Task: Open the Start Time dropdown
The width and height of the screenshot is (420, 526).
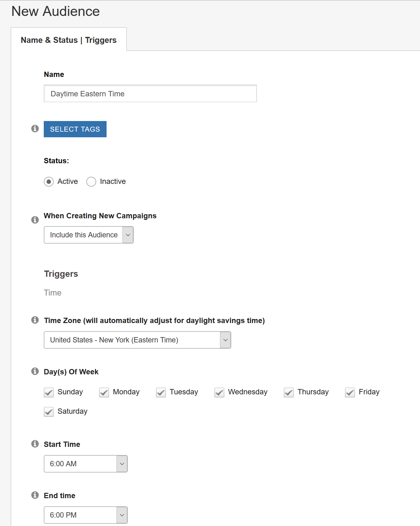Action: [x=122, y=464]
